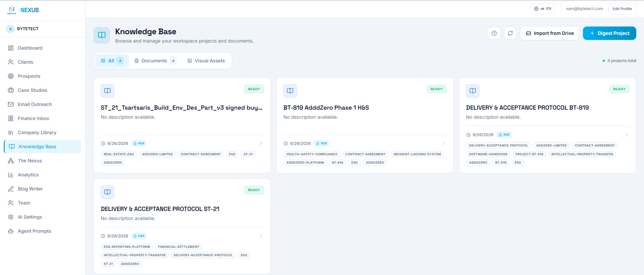Click the Analytics bar chart icon
The image size is (644, 275).
tap(11, 175)
